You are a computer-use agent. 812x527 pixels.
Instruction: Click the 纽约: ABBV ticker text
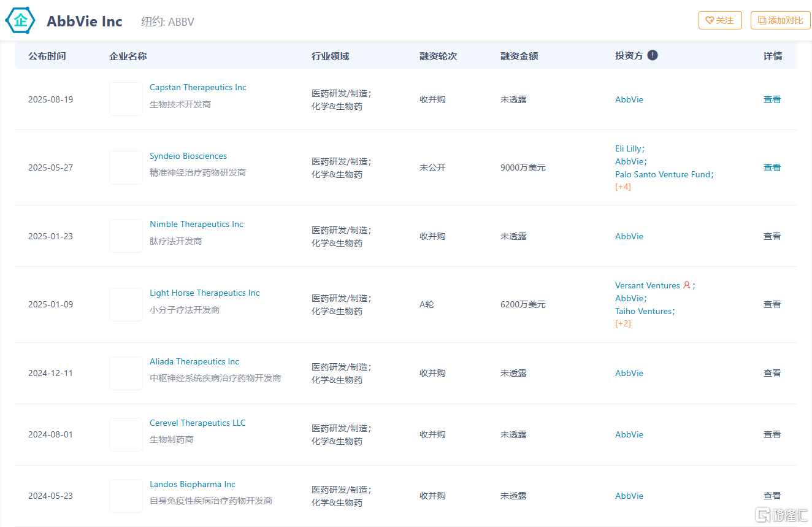pyautogui.click(x=167, y=21)
